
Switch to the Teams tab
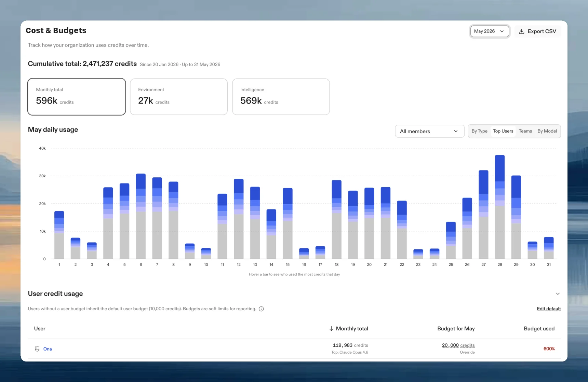point(525,131)
